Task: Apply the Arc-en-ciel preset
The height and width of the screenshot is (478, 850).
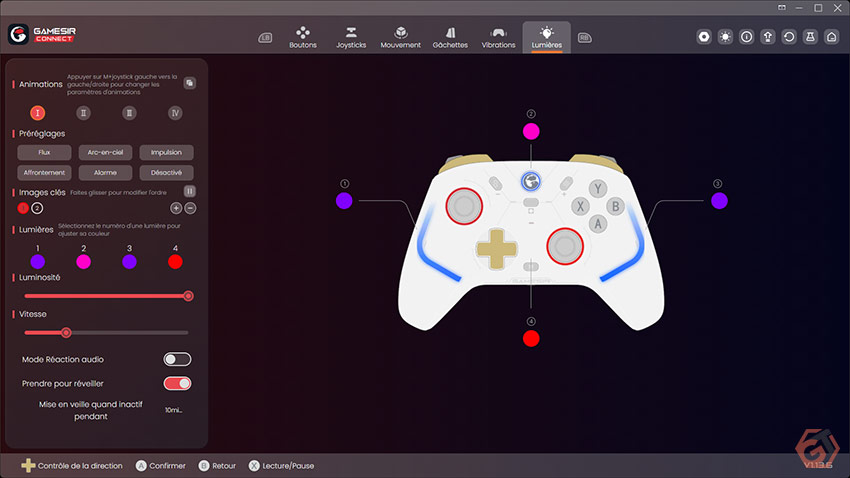Action: (x=105, y=152)
